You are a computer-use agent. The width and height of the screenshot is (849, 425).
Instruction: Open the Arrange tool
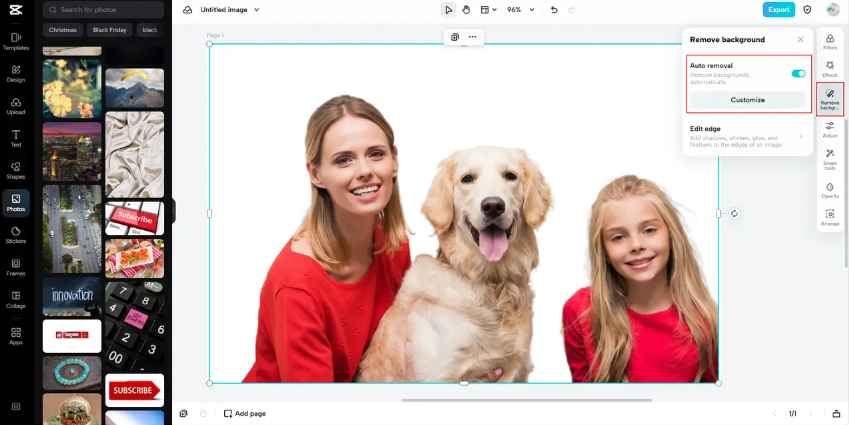pyautogui.click(x=830, y=218)
